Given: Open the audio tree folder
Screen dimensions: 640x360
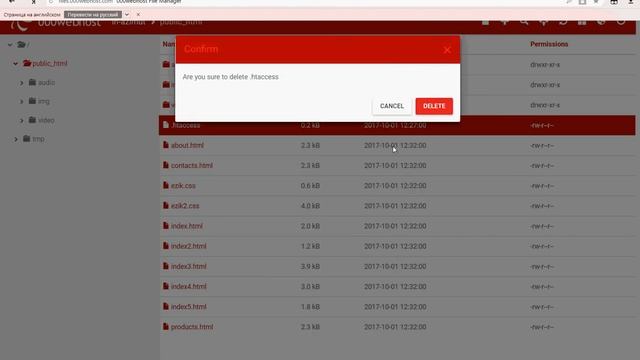Looking at the screenshot, I should coord(47,83).
